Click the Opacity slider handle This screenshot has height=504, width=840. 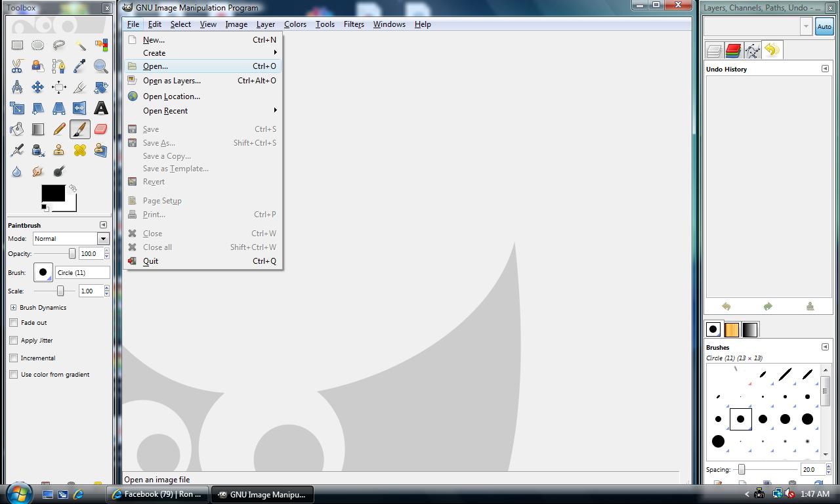72,254
